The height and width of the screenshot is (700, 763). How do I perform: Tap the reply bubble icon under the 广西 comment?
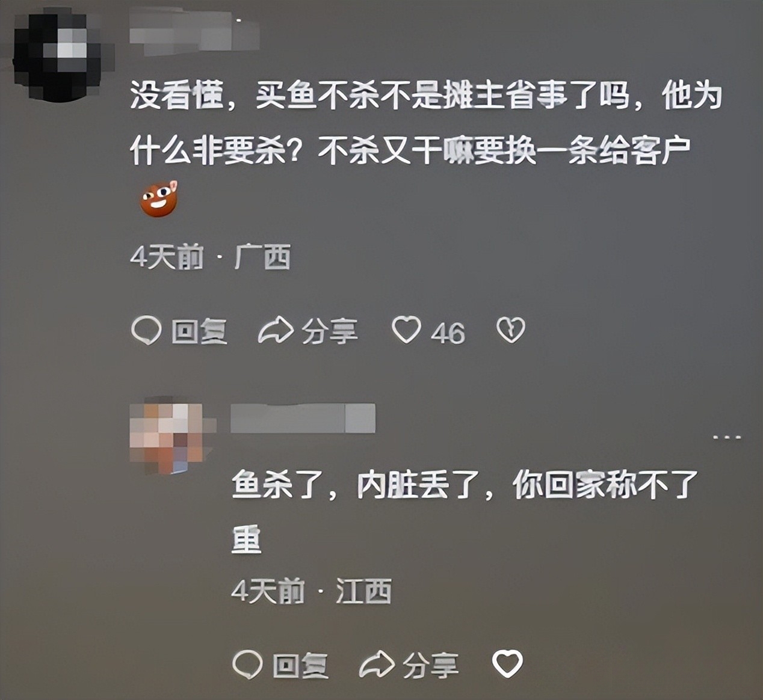click(146, 331)
